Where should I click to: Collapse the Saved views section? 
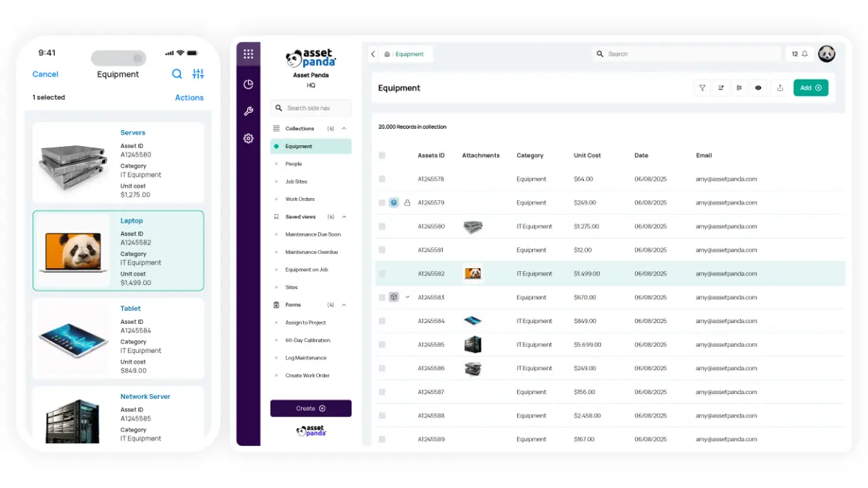344,216
